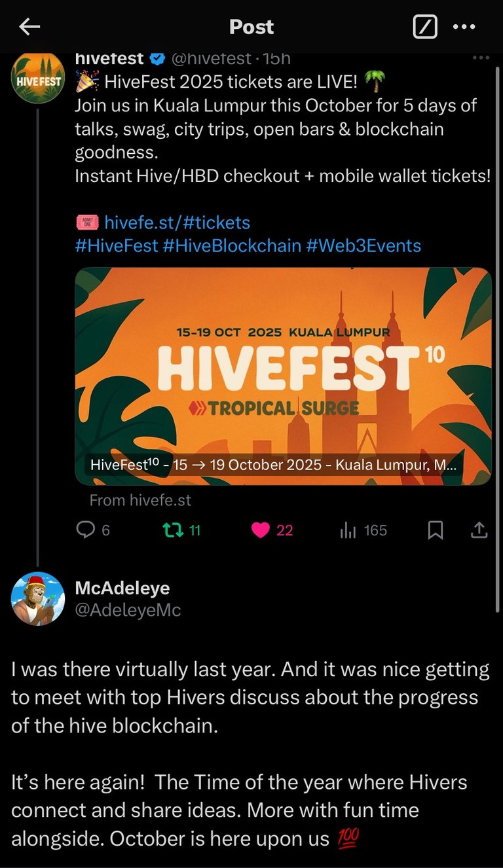The height and width of the screenshot is (868, 503).
Task: View post analytics bar chart icon
Action: pos(347,530)
